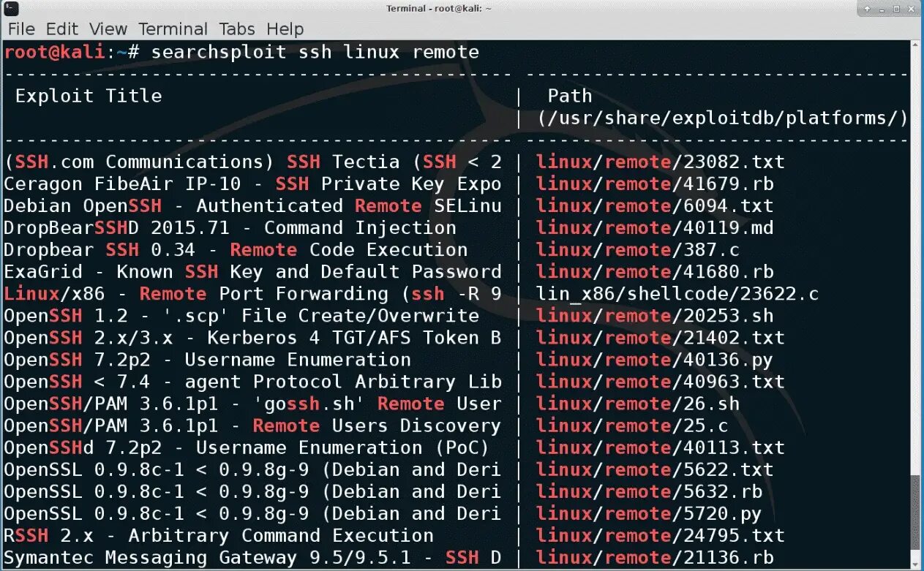The image size is (924, 571).
Task: Click path linux/remote/23082.txt
Action: (661, 162)
